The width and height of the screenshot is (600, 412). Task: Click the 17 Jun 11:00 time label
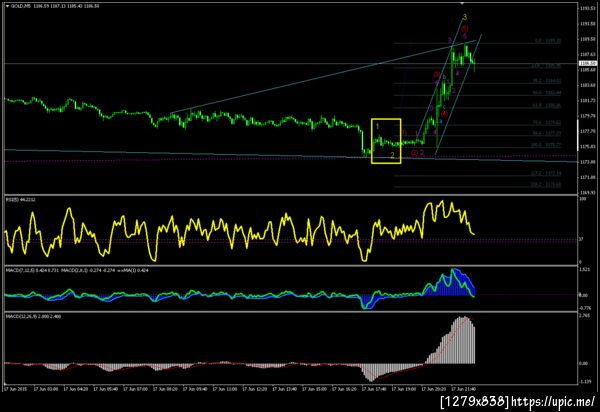(x=225, y=389)
